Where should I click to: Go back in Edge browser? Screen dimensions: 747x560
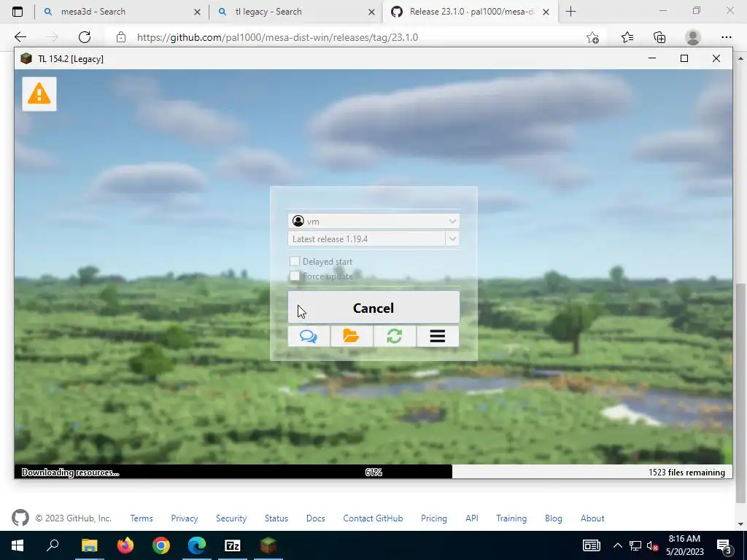coord(20,37)
